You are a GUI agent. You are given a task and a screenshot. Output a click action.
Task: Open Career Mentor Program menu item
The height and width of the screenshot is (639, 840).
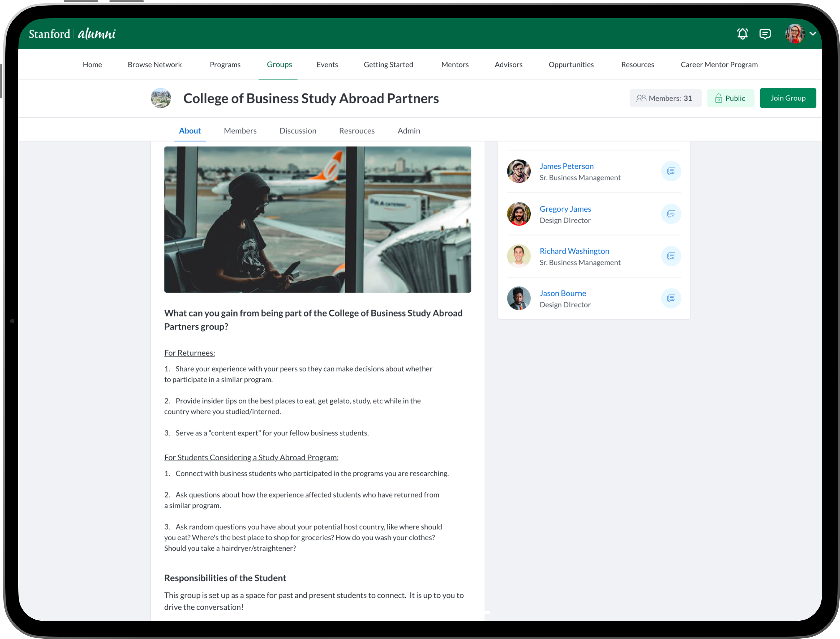click(x=719, y=65)
